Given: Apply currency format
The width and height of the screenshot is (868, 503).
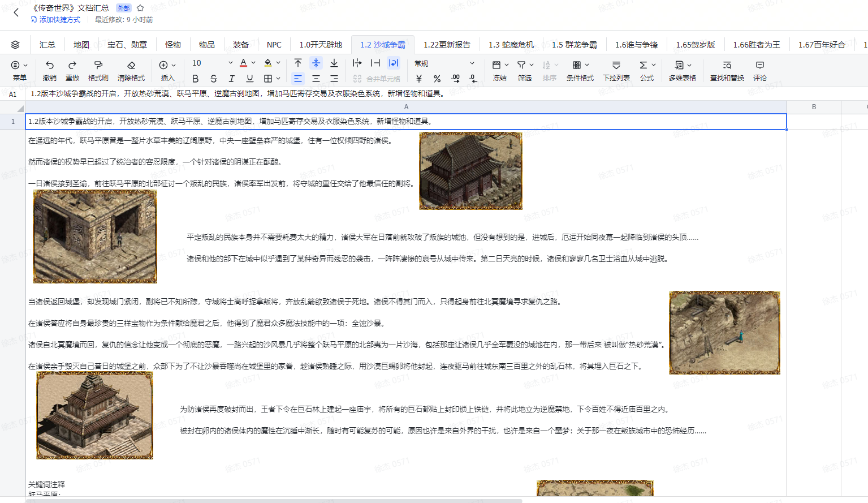Looking at the screenshot, I should coord(418,79).
